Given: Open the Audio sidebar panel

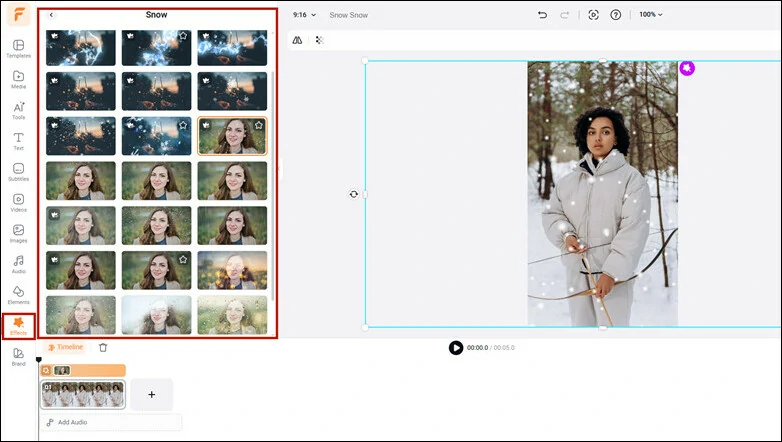Looking at the screenshot, I should click(x=18, y=264).
